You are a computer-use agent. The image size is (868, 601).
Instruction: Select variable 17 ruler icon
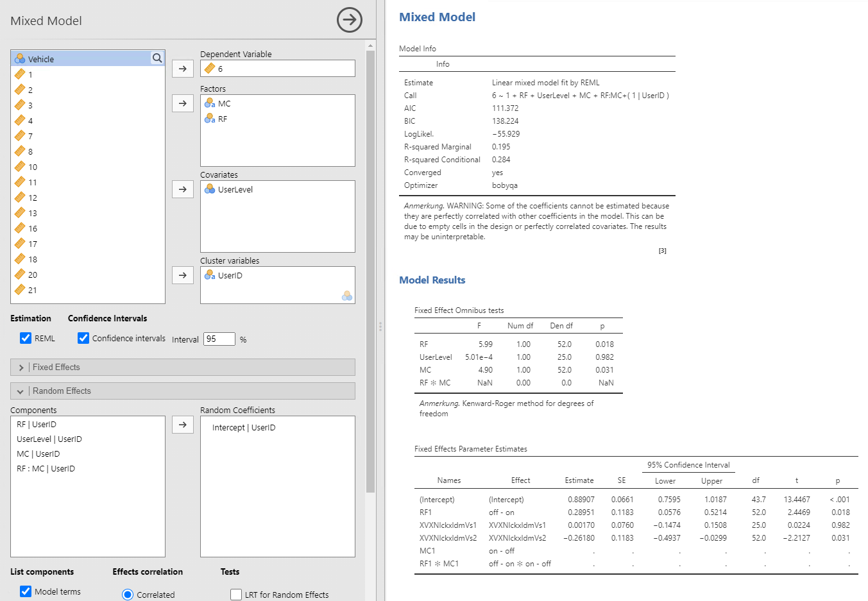pos(20,243)
